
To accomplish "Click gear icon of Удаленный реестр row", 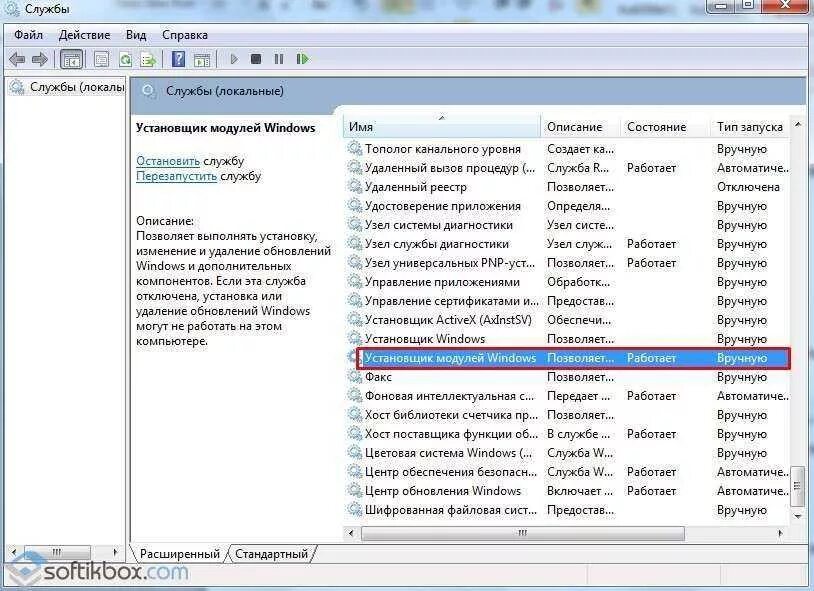I will (x=355, y=186).
